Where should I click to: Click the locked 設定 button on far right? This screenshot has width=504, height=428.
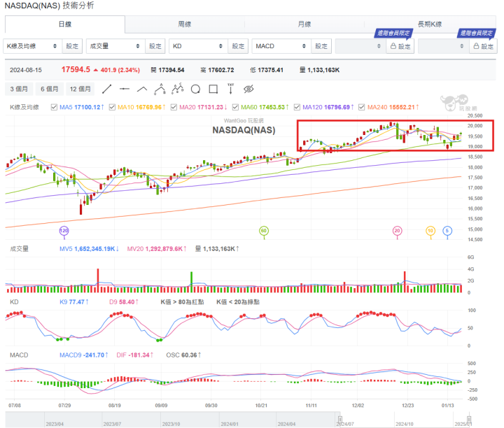(484, 47)
